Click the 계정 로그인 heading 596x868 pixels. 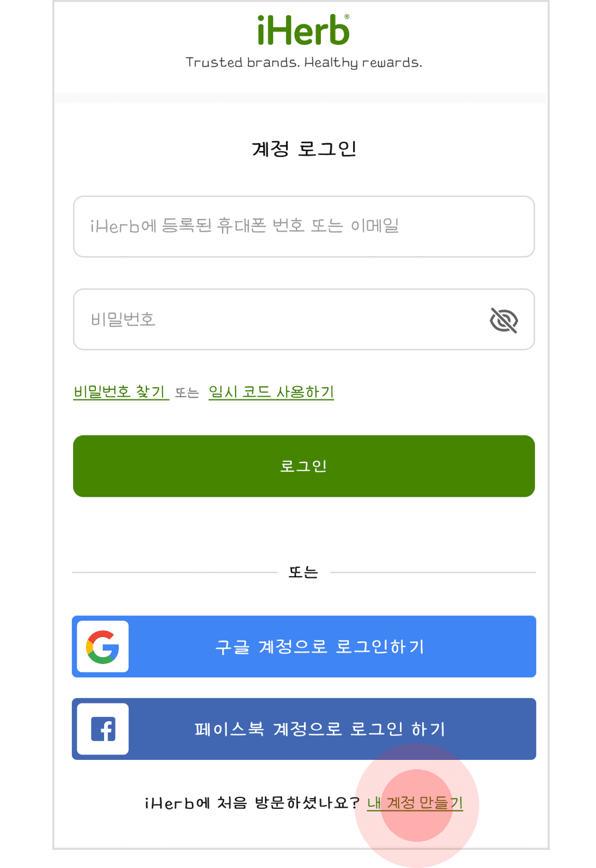304,148
